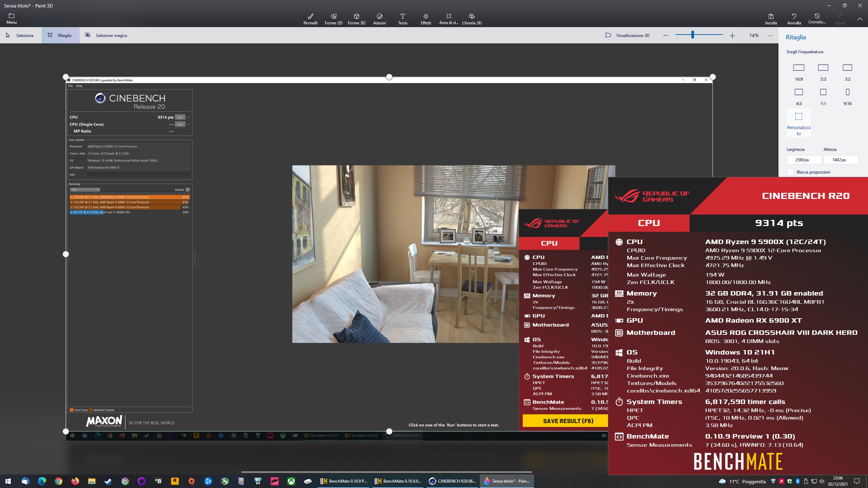Viewport: 868px width, 488px height.
Task: Open the Windows Start menu
Action: pyautogui.click(x=8, y=481)
